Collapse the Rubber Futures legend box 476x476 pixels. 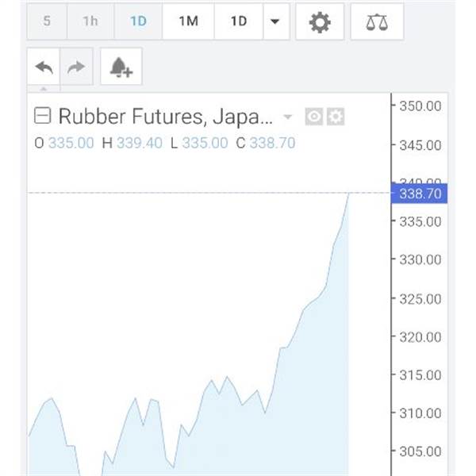pyautogui.click(x=43, y=117)
